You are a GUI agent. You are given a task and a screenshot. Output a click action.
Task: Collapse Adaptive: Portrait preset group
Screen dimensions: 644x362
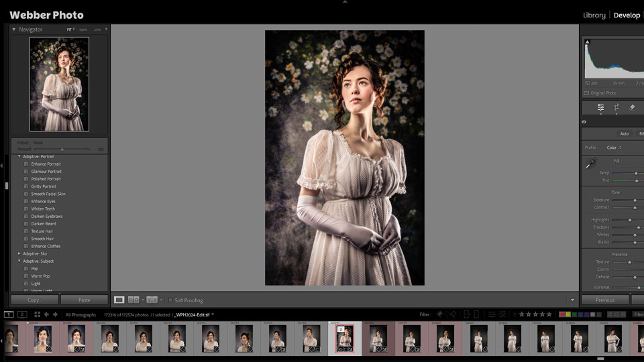pos(19,156)
